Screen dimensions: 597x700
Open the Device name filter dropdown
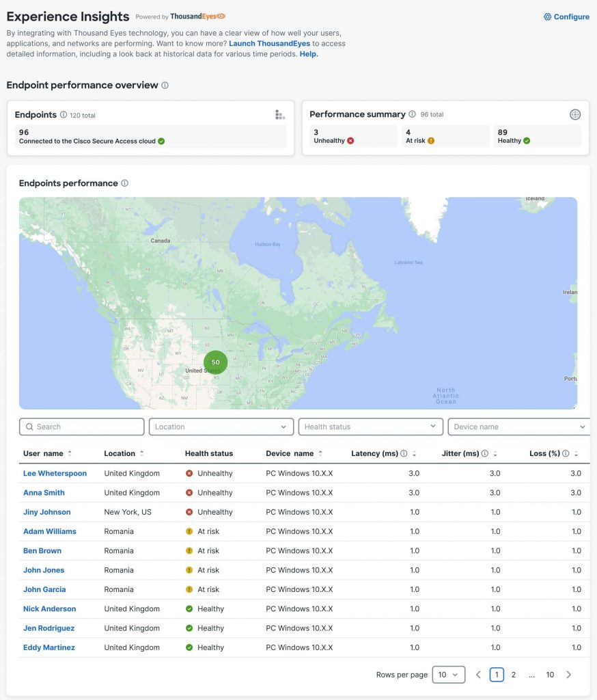[518, 427]
